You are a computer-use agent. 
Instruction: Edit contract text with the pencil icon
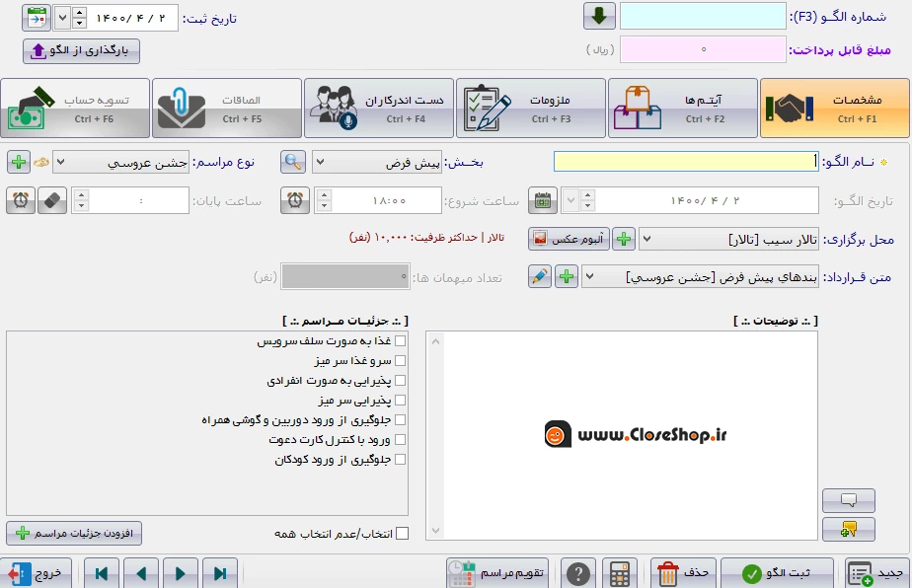(540, 277)
